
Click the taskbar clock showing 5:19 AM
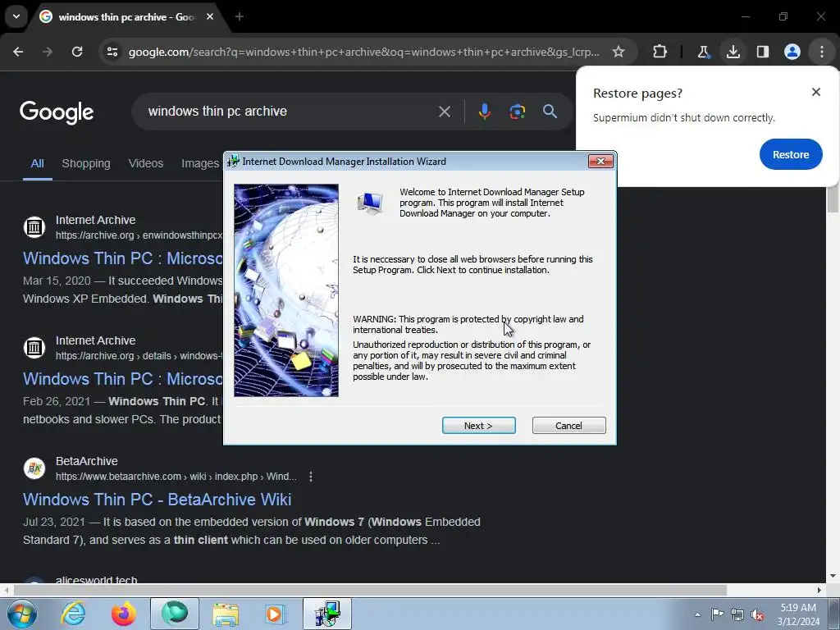click(798, 614)
